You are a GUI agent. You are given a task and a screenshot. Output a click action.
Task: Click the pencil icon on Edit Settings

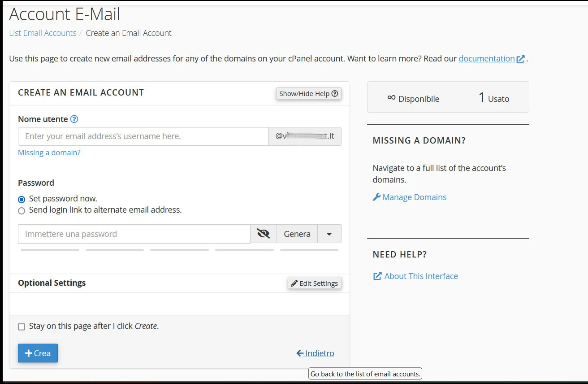pos(294,283)
